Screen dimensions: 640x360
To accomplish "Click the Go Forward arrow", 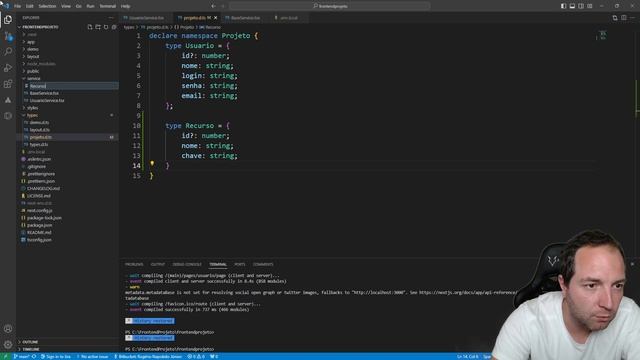I will [223, 6].
